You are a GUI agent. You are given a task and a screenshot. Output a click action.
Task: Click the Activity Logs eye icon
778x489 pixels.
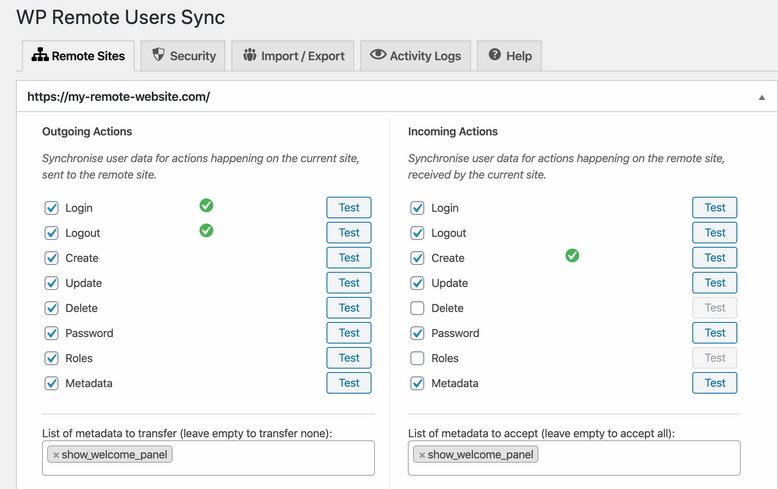378,55
